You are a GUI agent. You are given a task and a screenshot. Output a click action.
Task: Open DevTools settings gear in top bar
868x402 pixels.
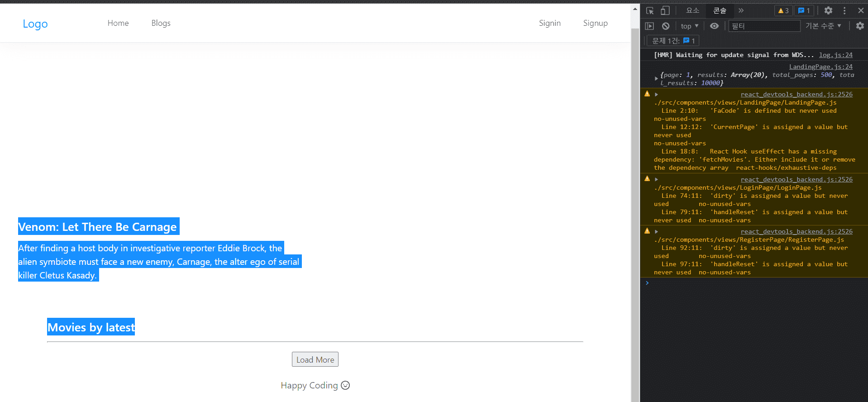pyautogui.click(x=828, y=10)
